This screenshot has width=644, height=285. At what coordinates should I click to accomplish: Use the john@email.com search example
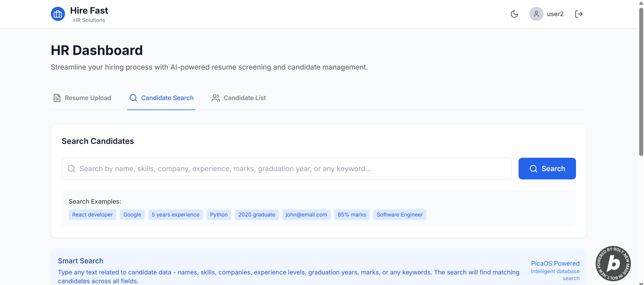coord(306,215)
